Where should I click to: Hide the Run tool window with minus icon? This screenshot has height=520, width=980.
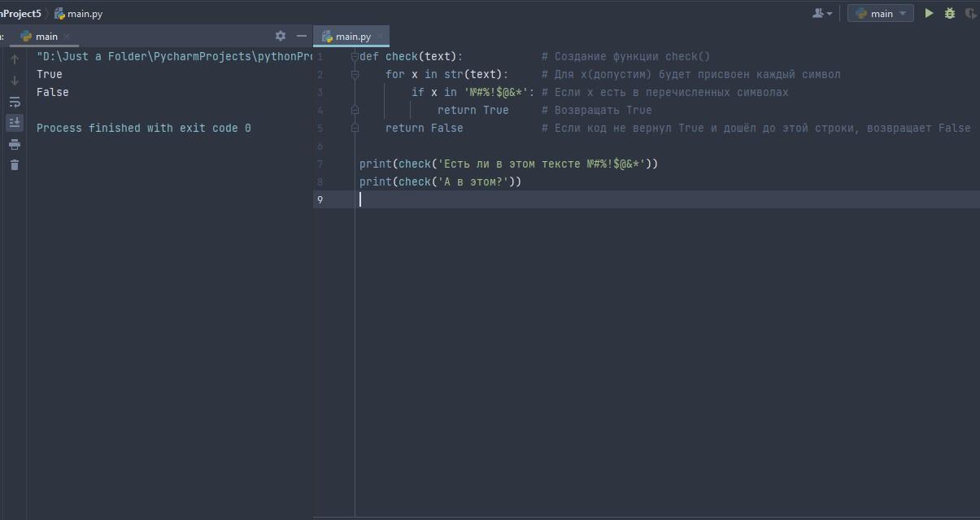point(302,36)
